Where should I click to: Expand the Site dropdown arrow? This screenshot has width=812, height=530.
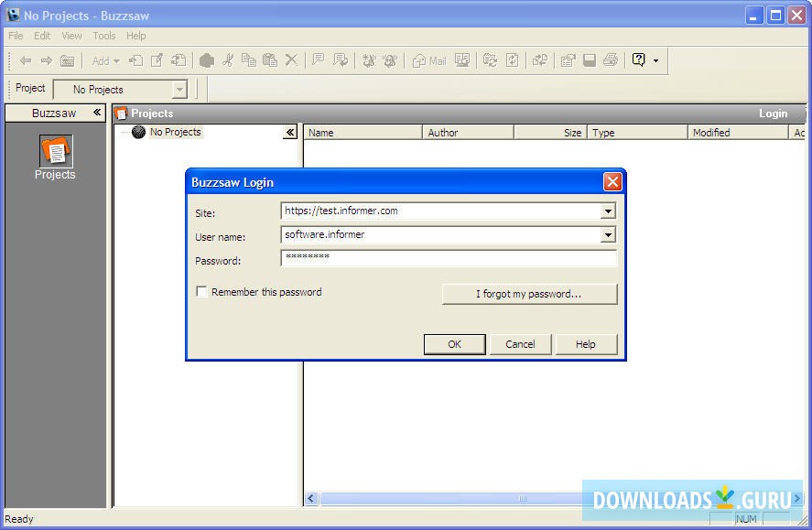(608, 211)
